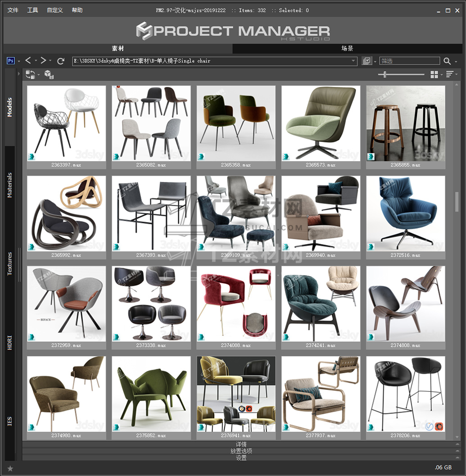Select the Textures side tab
The width and height of the screenshot is (466, 476).
point(10,263)
